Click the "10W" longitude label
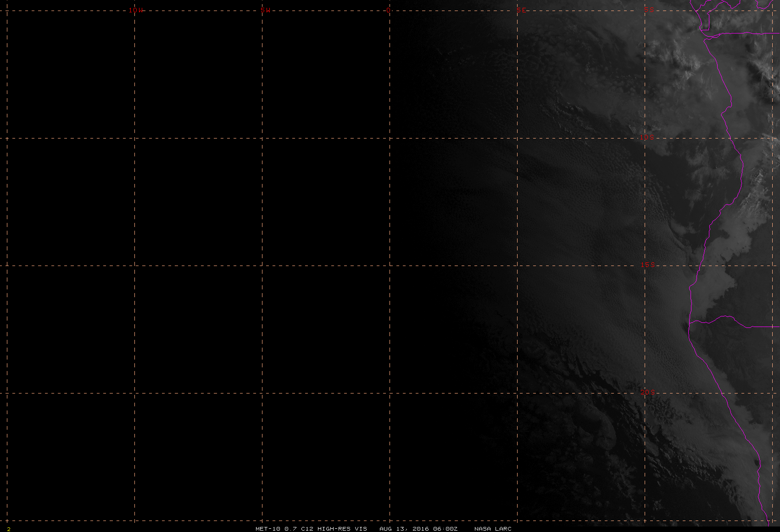780x532 pixels. click(x=136, y=10)
